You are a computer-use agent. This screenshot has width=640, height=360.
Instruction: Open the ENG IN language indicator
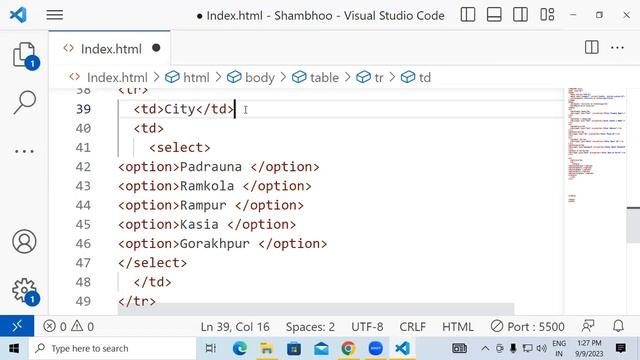(559, 349)
